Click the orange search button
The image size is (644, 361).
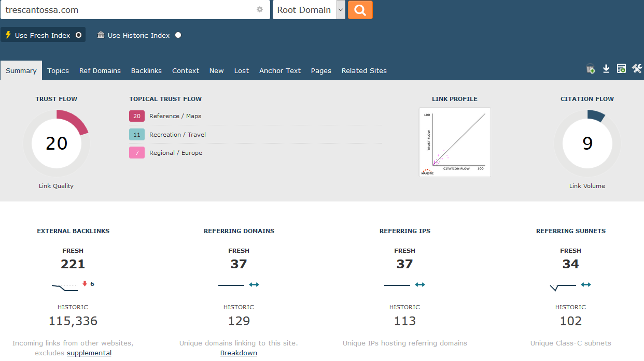pos(360,10)
